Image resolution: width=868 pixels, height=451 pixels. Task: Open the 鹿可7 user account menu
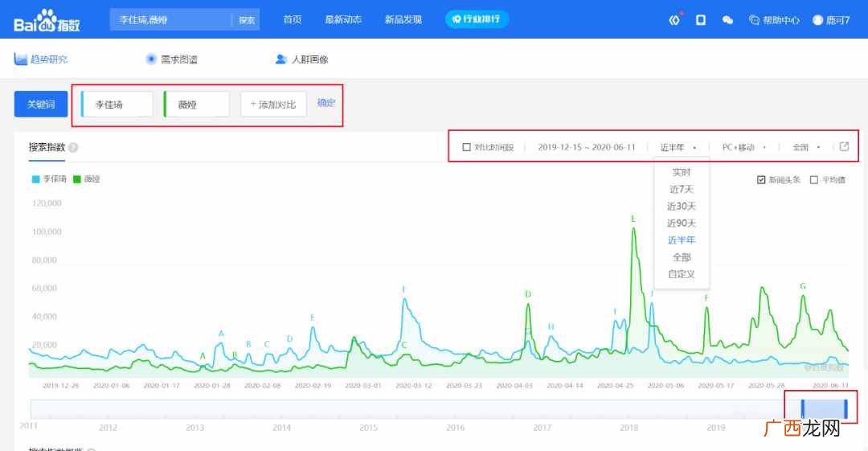pos(831,20)
